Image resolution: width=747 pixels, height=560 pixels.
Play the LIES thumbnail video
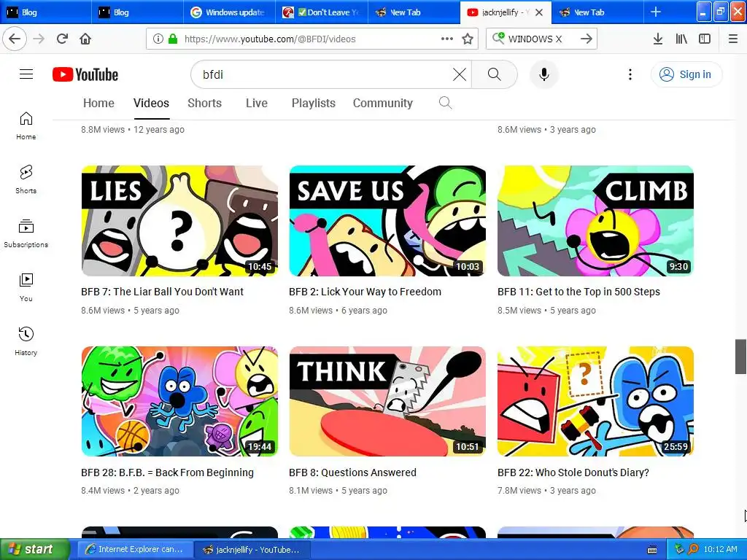coord(179,220)
